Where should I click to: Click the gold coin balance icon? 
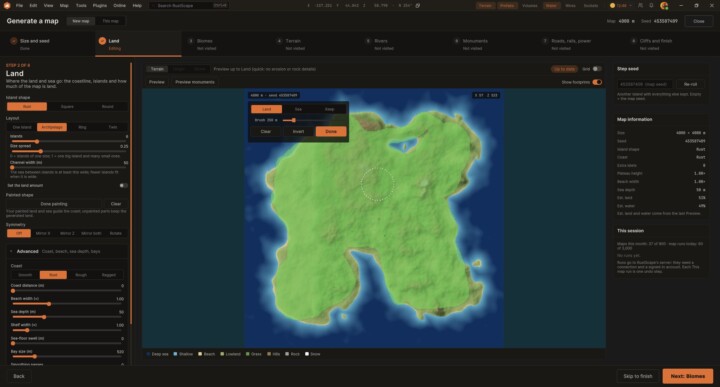pos(612,6)
